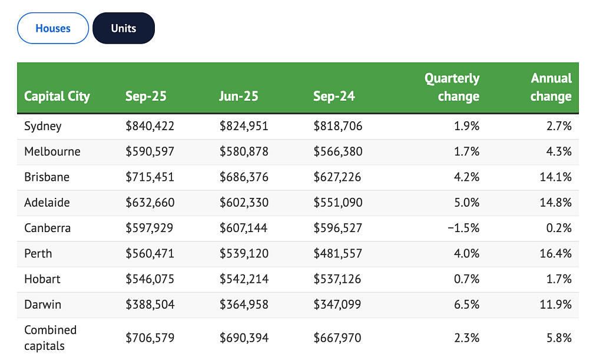Viewport: 603px width, 364px height.
Task: Select the Brisbane row label
Action: (47, 177)
